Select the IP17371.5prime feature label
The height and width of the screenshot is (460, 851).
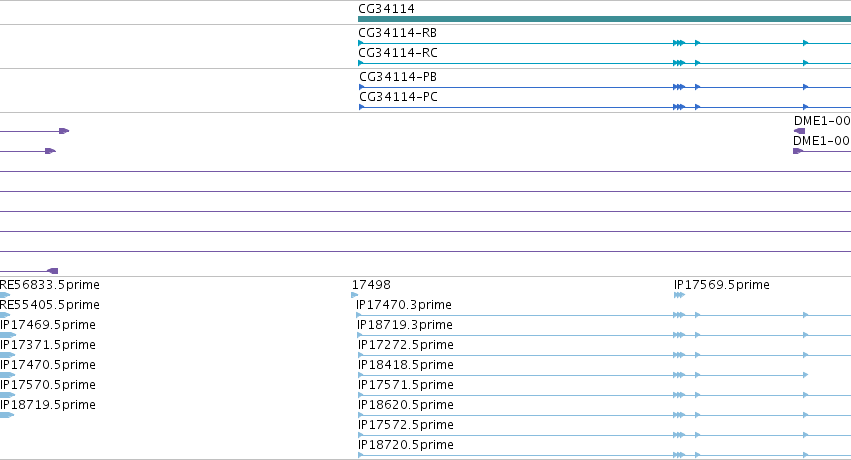click(48, 344)
